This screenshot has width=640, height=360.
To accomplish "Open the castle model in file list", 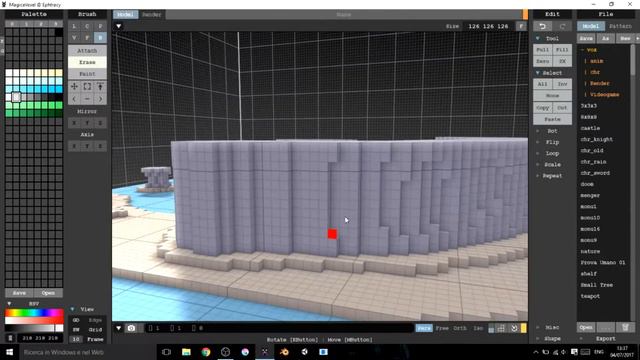I will coord(590,128).
